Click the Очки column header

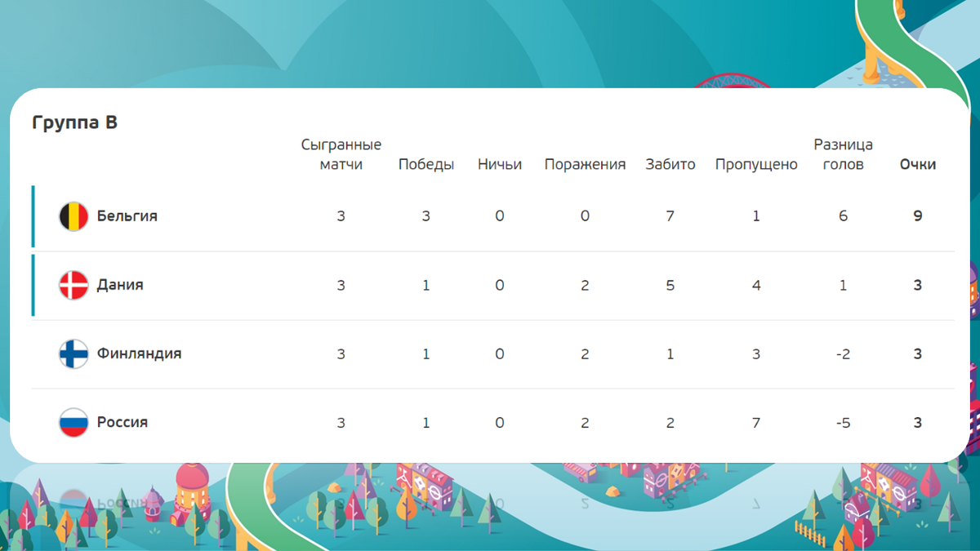coord(918,164)
